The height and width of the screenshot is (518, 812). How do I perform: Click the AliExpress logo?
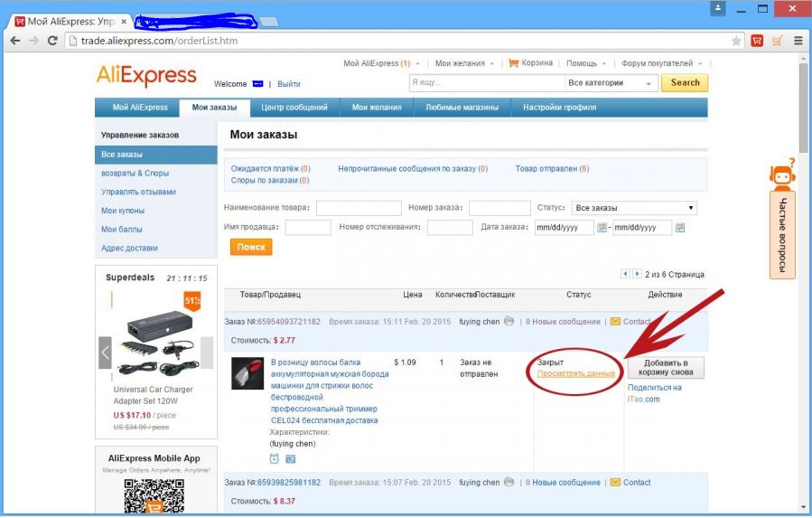146,76
